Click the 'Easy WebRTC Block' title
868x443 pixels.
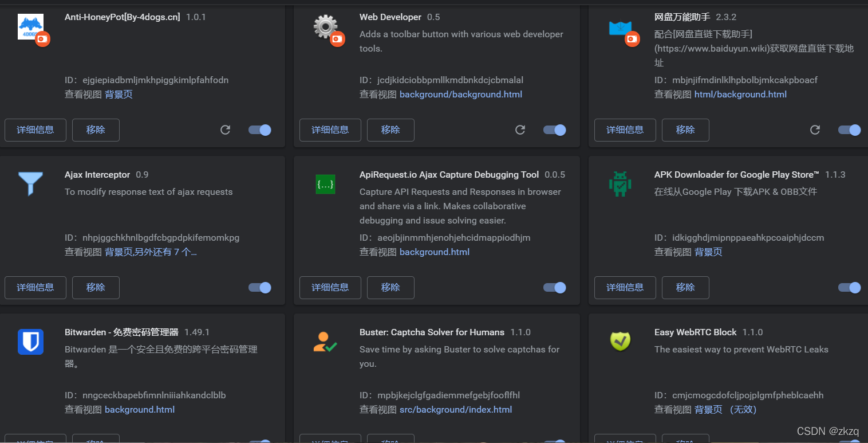pos(696,332)
